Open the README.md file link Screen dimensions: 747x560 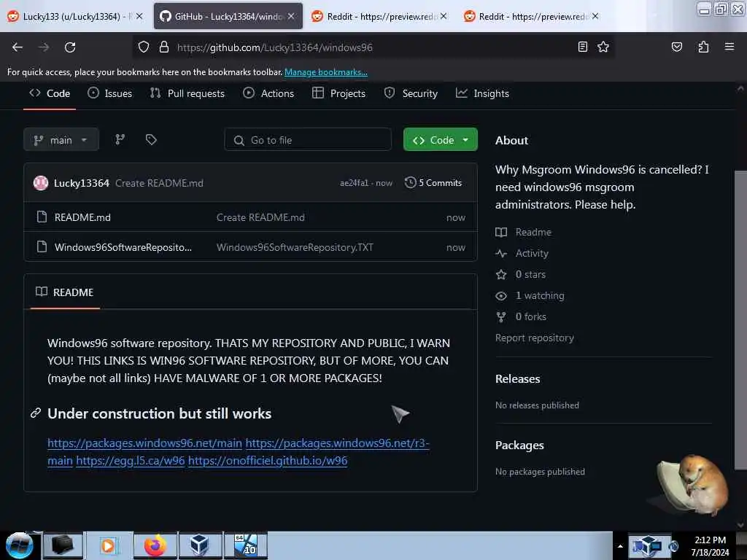point(82,217)
